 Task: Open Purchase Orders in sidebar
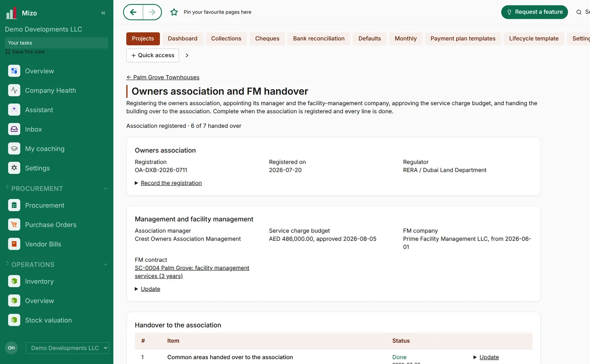coord(56,225)
